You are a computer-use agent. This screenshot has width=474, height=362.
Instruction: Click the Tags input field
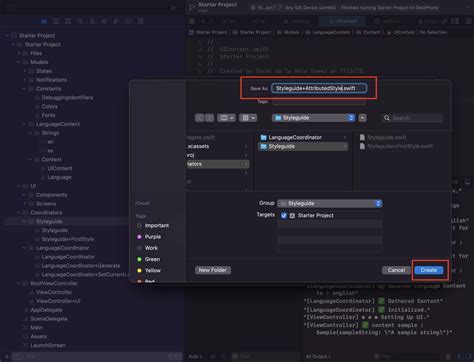(319, 102)
